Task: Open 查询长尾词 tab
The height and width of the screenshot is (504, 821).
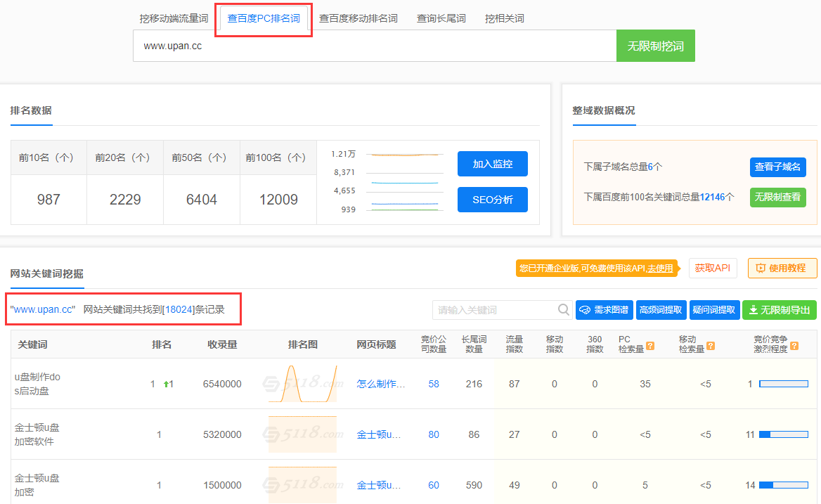Action: [441, 19]
